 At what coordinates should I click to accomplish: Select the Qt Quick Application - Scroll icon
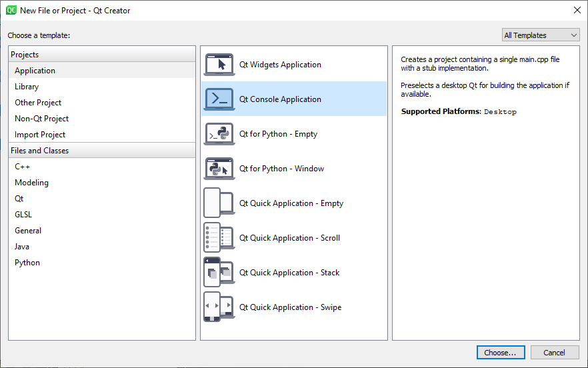click(219, 238)
